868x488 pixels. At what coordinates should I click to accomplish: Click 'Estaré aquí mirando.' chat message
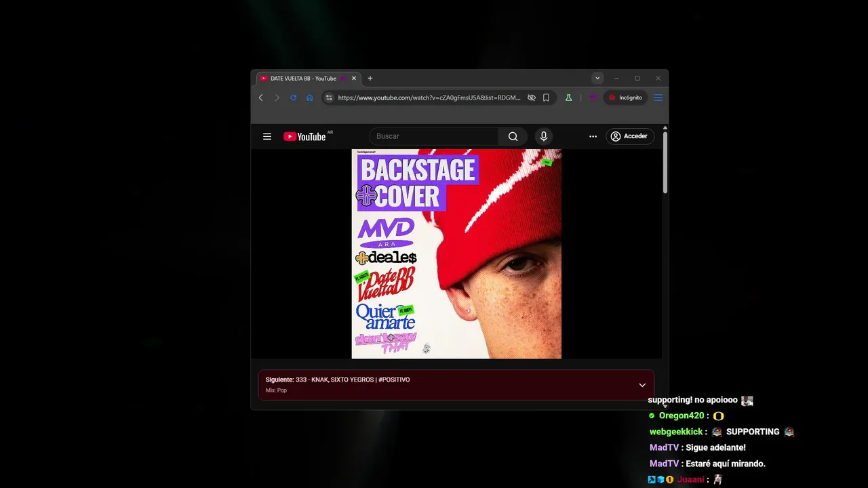coord(726,464)
